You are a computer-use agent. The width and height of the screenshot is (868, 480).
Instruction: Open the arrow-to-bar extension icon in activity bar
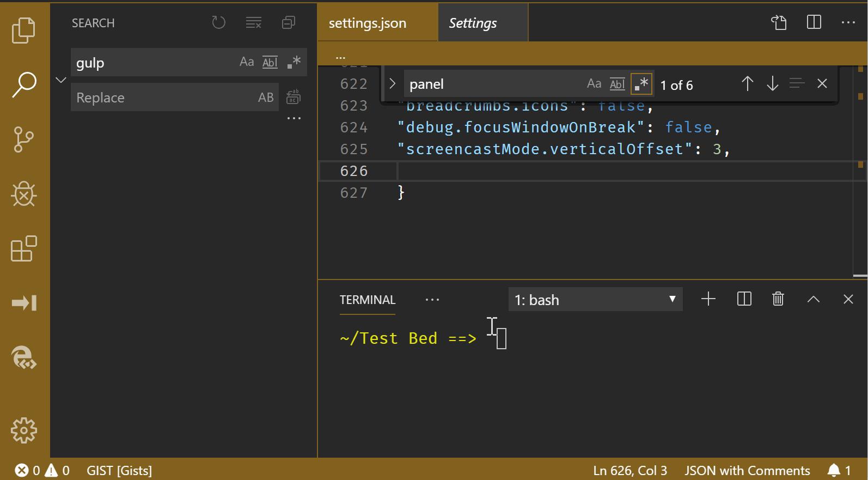[23, 303]
